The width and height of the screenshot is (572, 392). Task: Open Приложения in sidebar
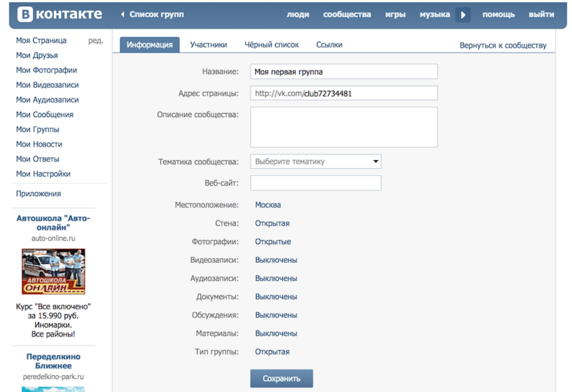pos(38,193)
